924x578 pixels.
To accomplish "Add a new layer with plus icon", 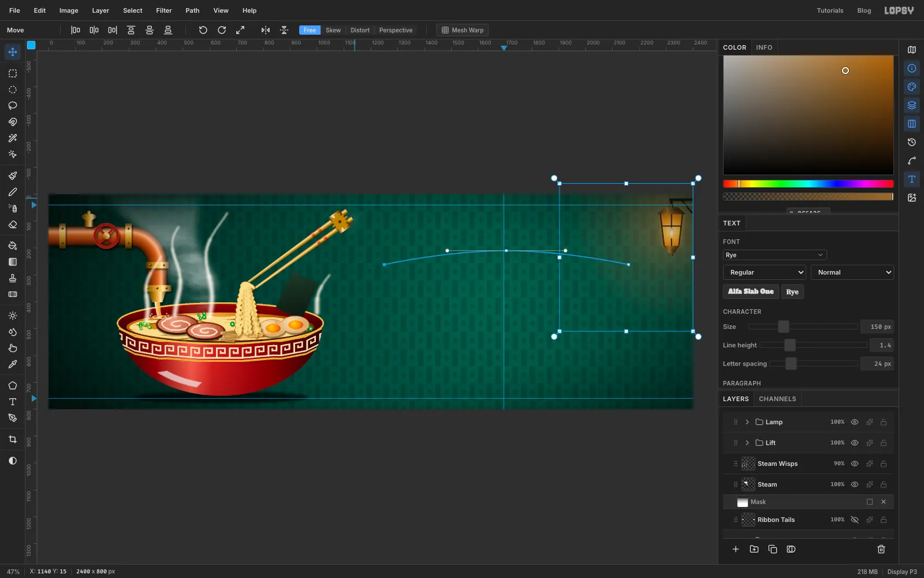I will coord(736,549).
